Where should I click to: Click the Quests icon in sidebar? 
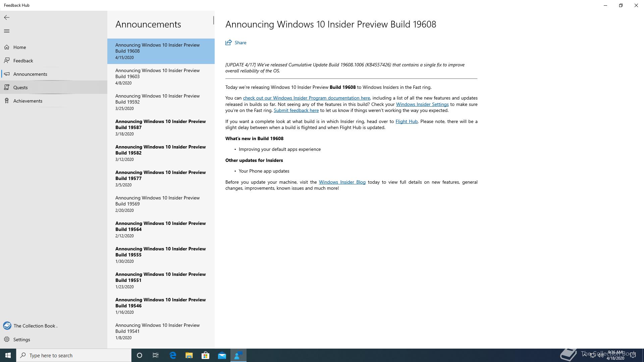pyautogui.click(x=7, y=87)
